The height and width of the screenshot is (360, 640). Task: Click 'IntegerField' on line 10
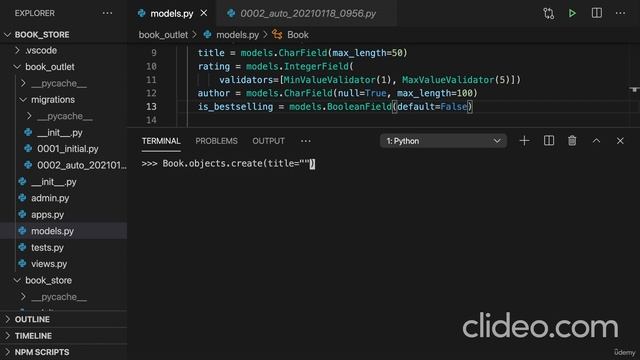pyautogui.click(x=316, y=66)
